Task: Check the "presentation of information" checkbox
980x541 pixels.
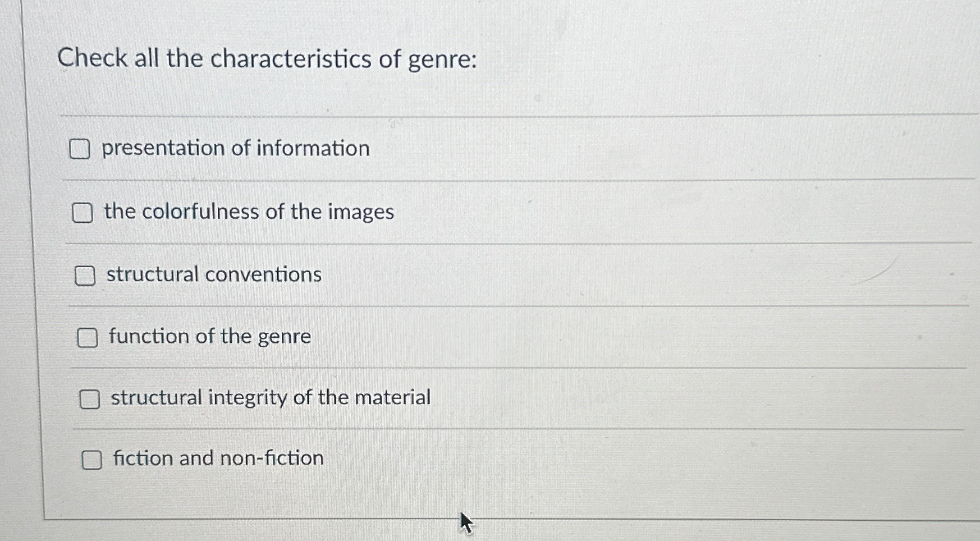Action: [81, 149]
